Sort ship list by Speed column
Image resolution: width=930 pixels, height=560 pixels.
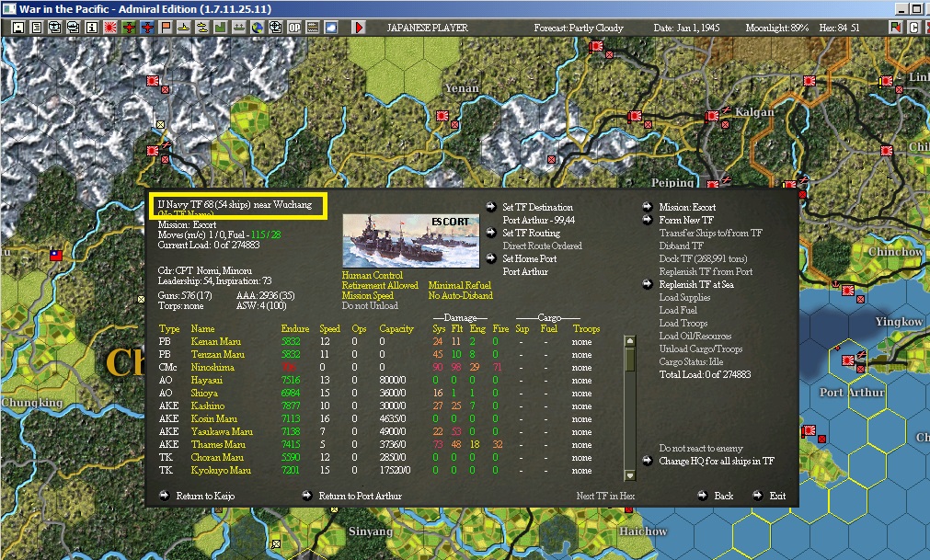(x=329, y=328)
